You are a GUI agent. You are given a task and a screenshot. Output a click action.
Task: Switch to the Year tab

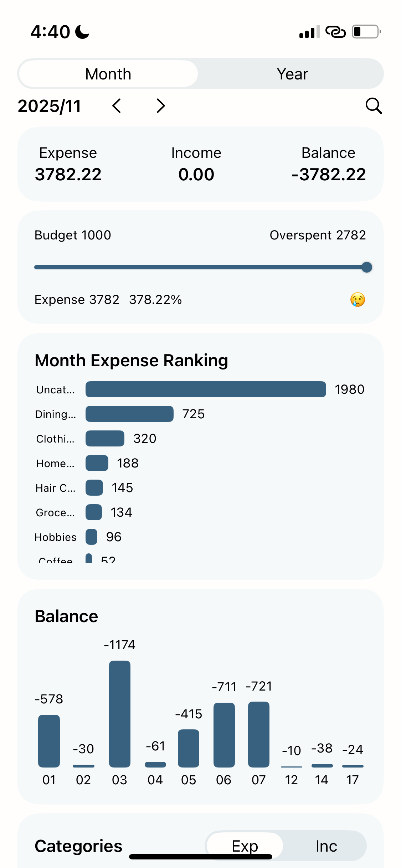(x=292, y=74)
